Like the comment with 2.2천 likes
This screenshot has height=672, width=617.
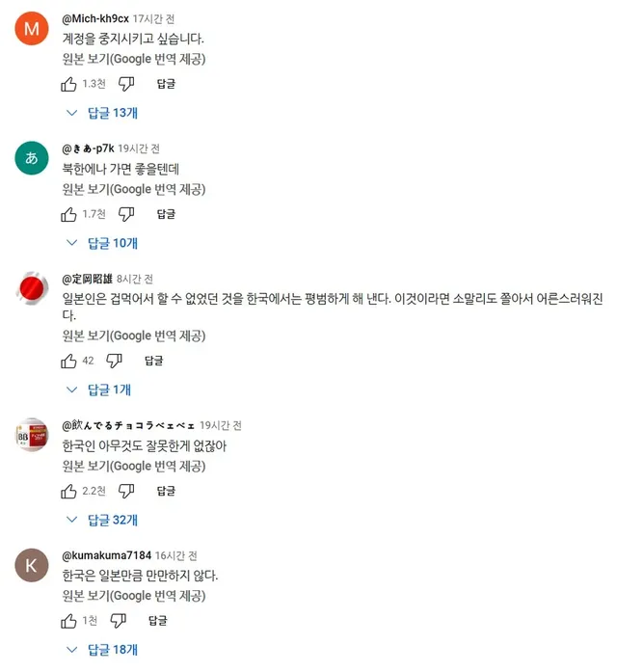tap(69, 491)
